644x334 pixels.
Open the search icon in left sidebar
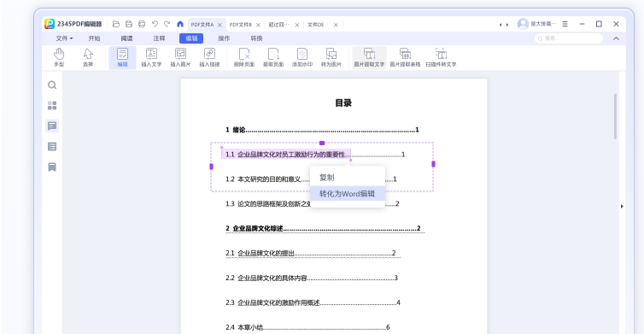(x=52, y=85)
